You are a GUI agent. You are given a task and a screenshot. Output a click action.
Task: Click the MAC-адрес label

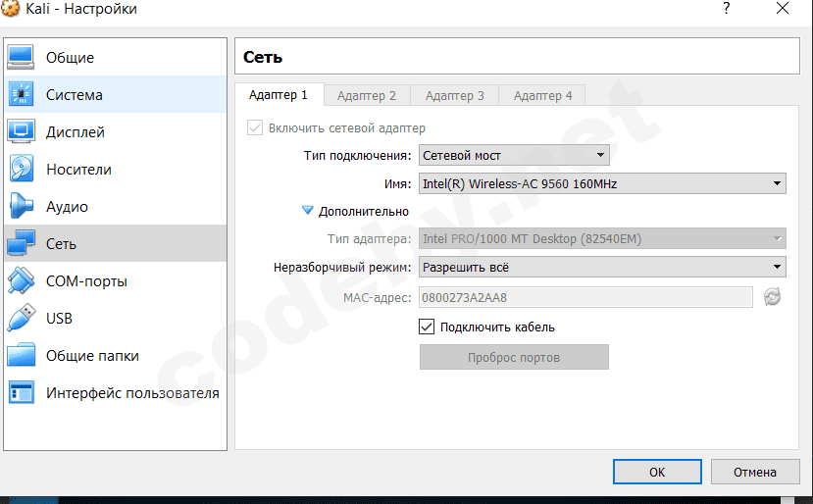377,298
